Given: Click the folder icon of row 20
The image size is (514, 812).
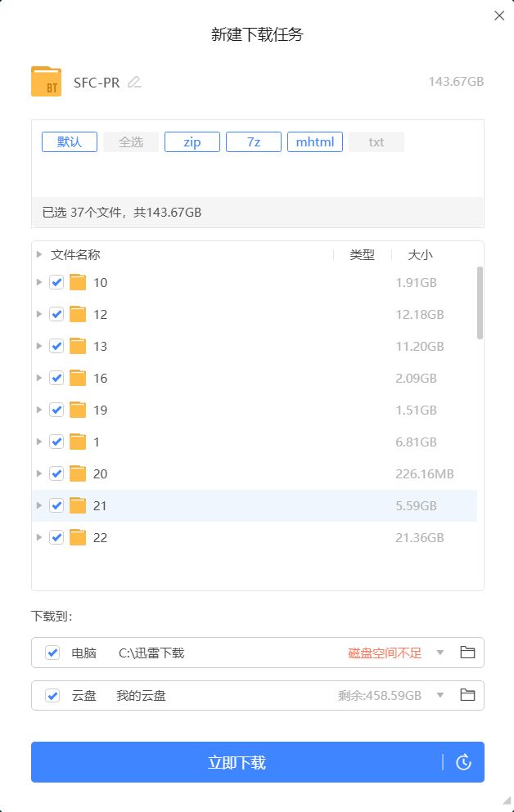Looking at the screenshot, I should click(x=78, y=473).
